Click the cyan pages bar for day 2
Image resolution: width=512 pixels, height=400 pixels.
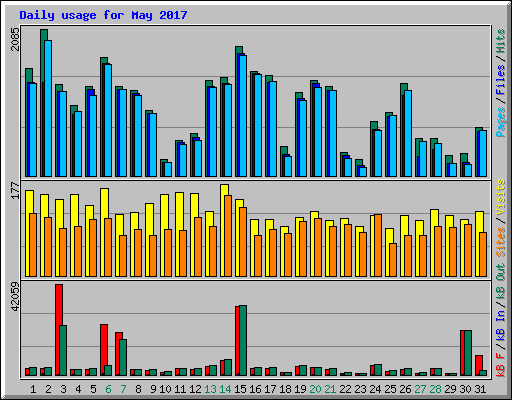(x=48, y=108)
